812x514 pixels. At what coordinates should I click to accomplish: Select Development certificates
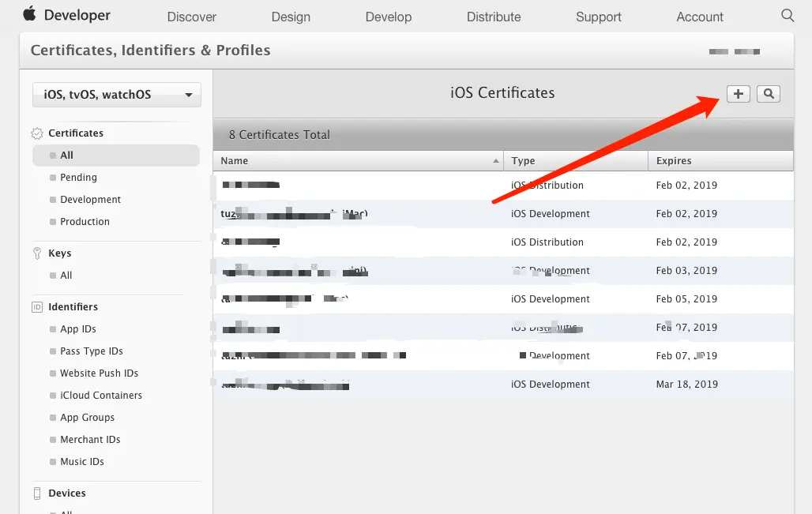point(90,200)
